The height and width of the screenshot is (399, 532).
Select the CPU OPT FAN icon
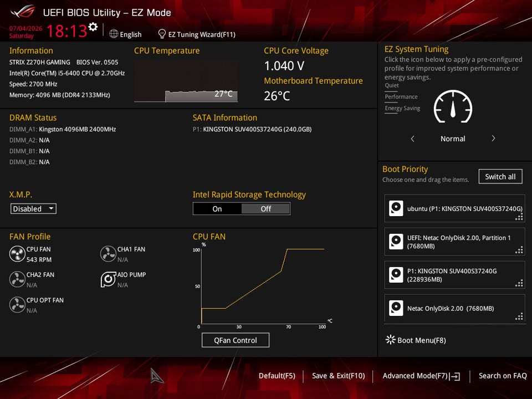17,305
